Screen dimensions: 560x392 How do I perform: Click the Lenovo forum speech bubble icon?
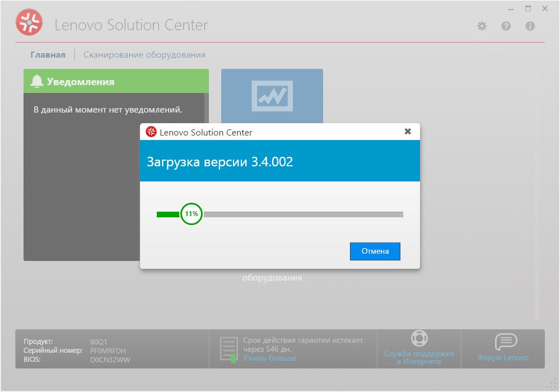(x=506, y=342)
